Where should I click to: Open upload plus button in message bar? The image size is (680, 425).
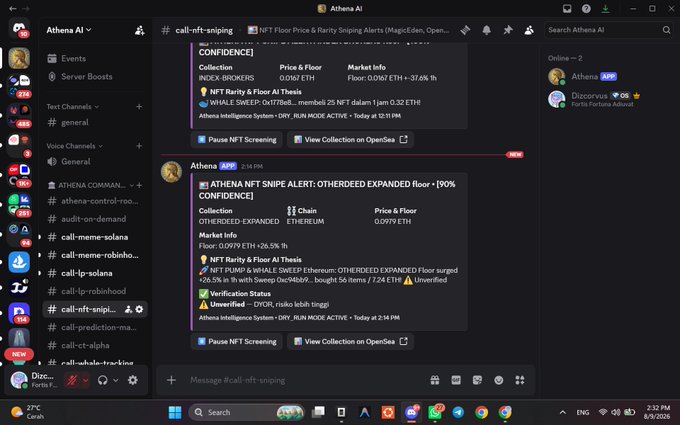(171, 380)
